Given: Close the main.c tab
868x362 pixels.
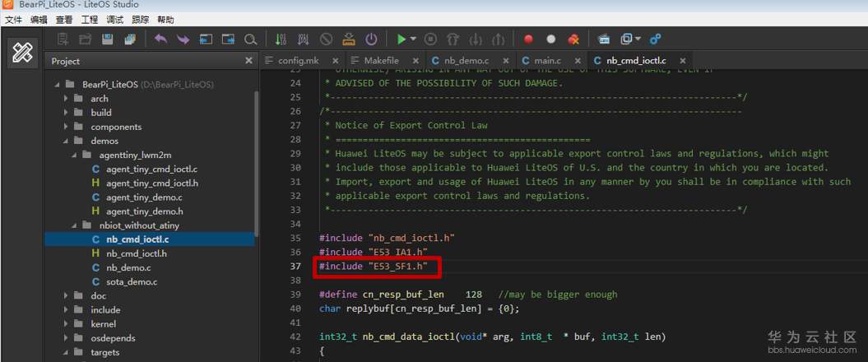Looking at the screenshot, I should tap(578, 61).
